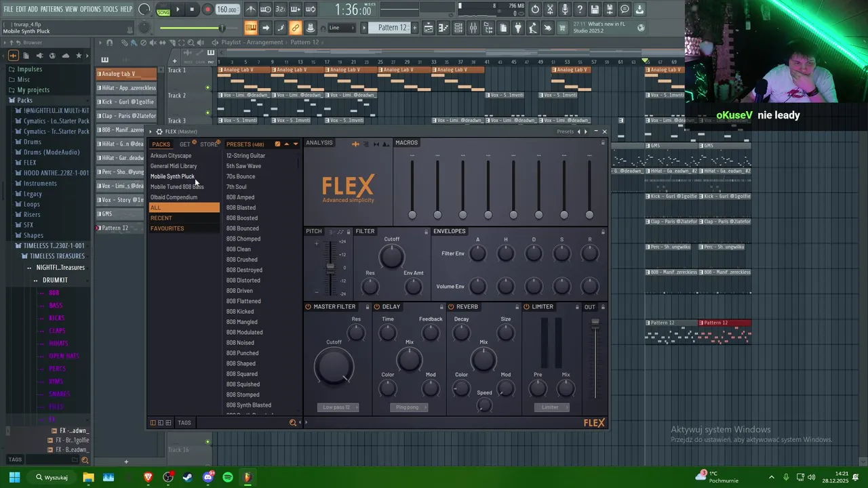868x488 pixels.
Task: Expand the Drums folder in Browser
Action: pyautogui.click(x=32, y=142)
